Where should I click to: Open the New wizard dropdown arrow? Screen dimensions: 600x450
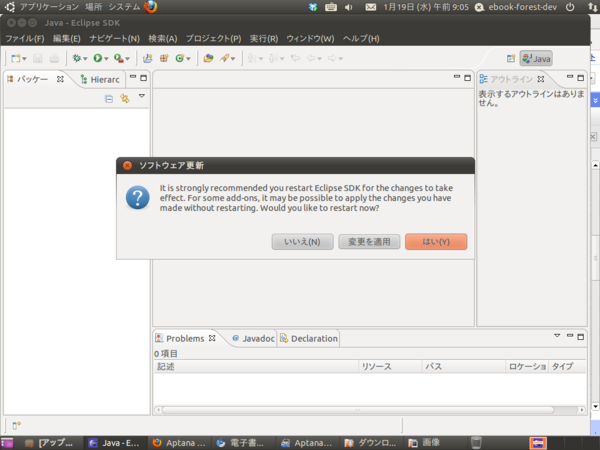click(x=24, y=59)
